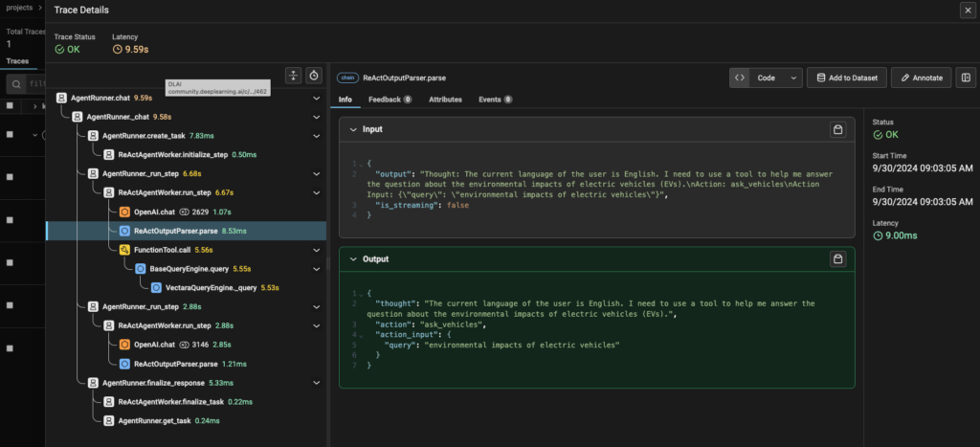Image resolution: width=980 pixels, height=447 pixels.
Task: Copy the Output section contents
Action: click(x=837, y=258)
